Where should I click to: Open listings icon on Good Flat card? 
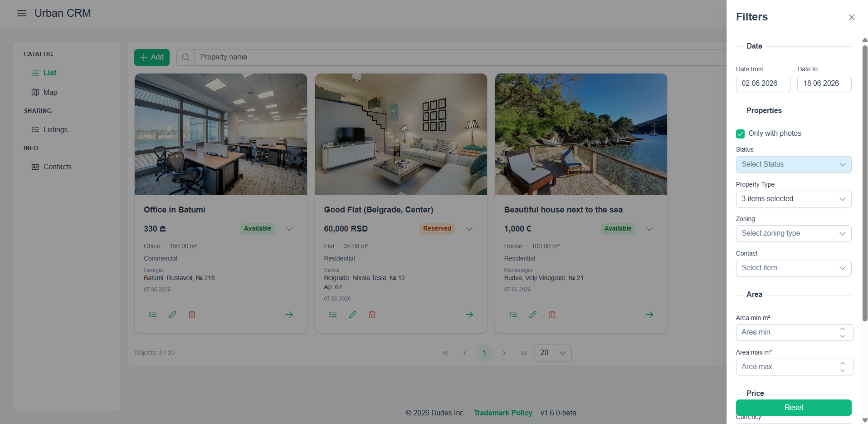pyautogui.click(x=333, y=315)
